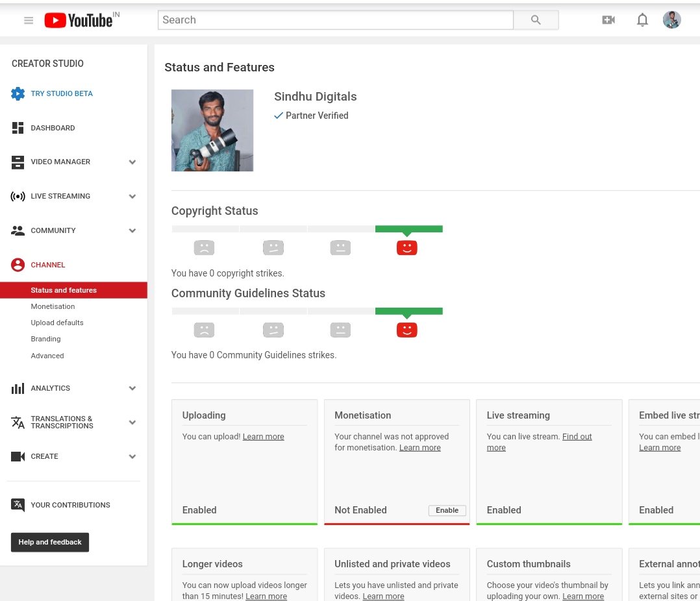Click the Analytics bar chart icon
Viewport: 700px width, 601px height.
click(18, 389)
